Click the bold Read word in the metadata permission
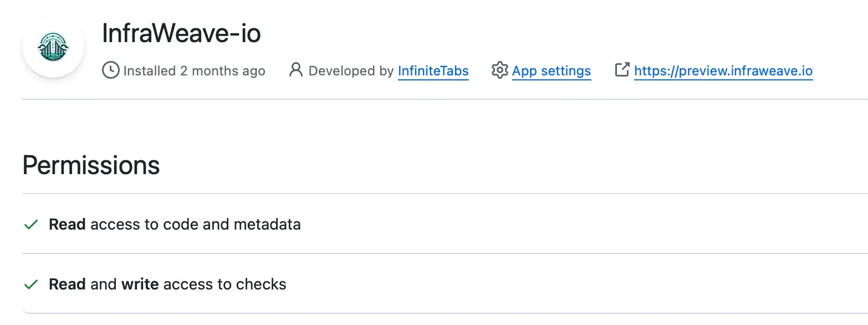868x325 pixels. coord(67,225)
